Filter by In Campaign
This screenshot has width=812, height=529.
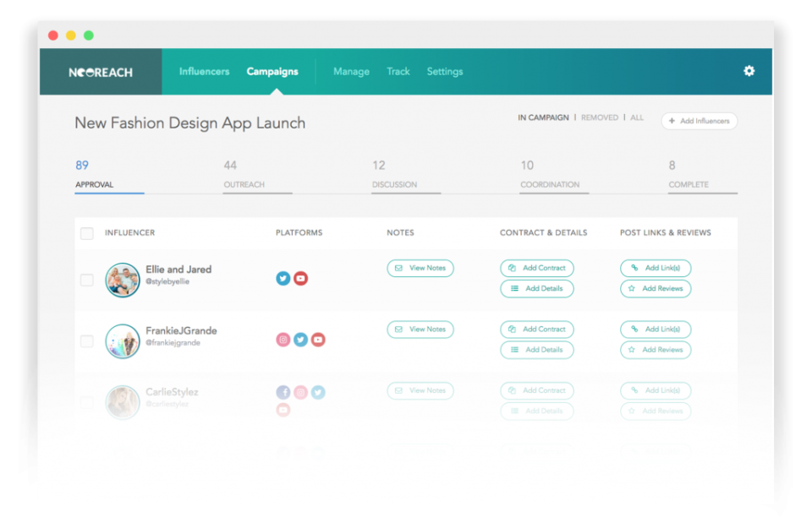(543, 117)
